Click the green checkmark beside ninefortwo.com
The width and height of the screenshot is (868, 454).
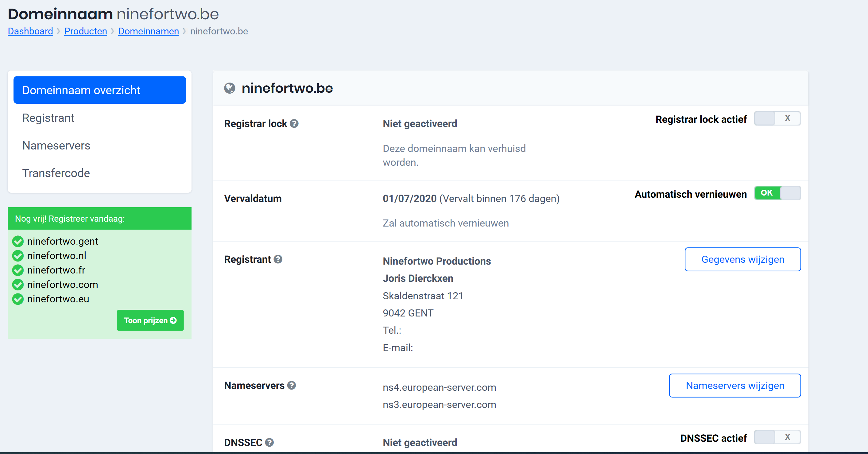(x=18, y=285)
